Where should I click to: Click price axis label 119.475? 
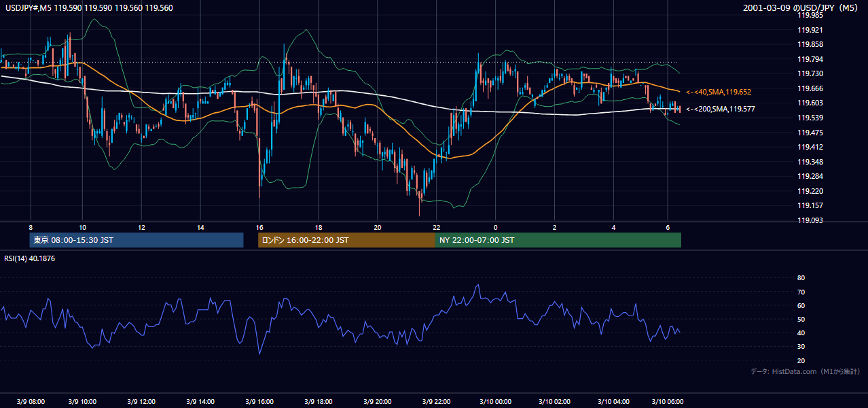(810, 133)
